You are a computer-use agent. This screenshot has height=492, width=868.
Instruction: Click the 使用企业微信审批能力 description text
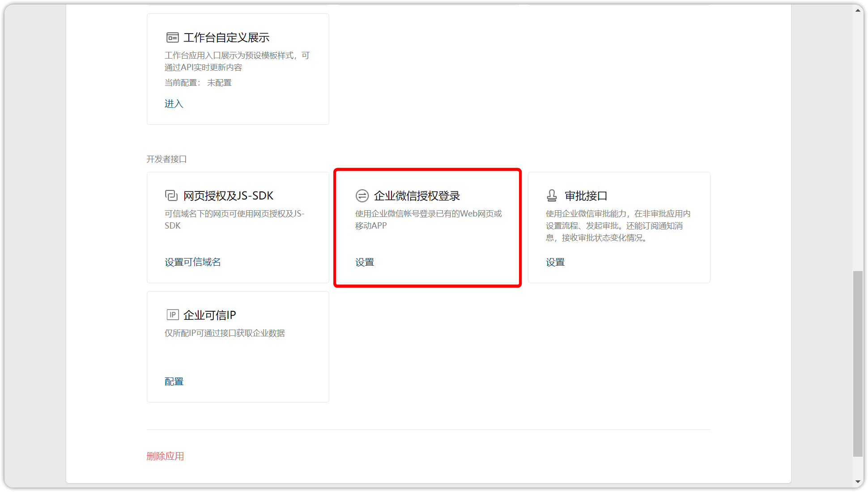pyautogui.click(x=618, y=226)
